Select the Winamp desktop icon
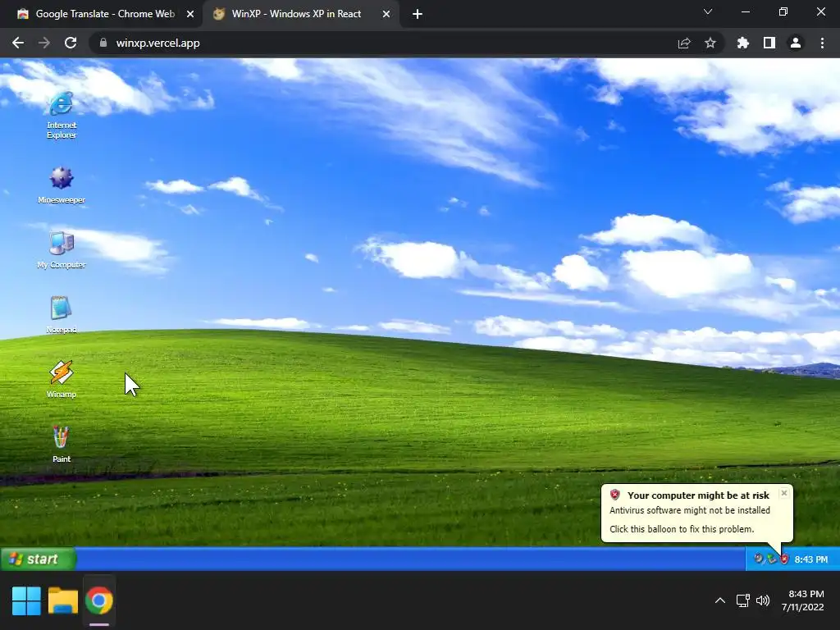 pos(61,379)
